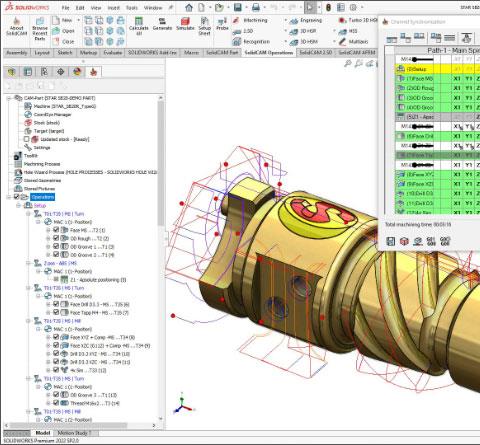Select the iMachining operation
480x445 pixels.
coord(251,20)
